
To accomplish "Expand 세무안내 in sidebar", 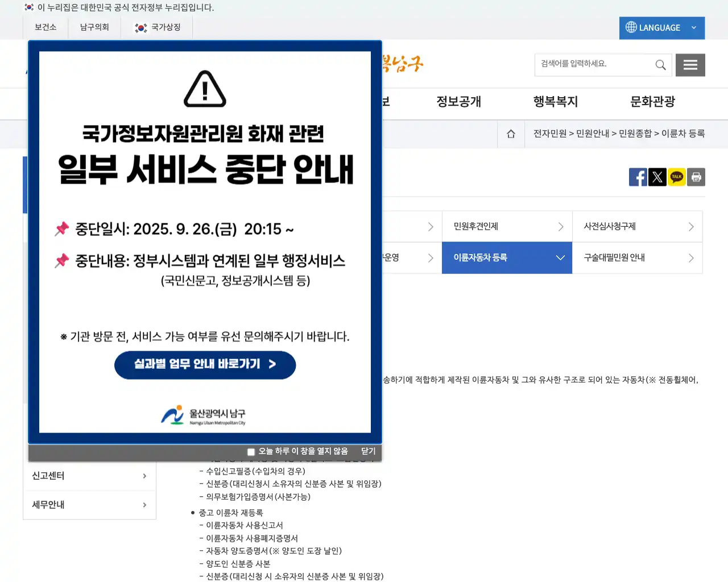I will pyautogui.click(x=89, y=505).
